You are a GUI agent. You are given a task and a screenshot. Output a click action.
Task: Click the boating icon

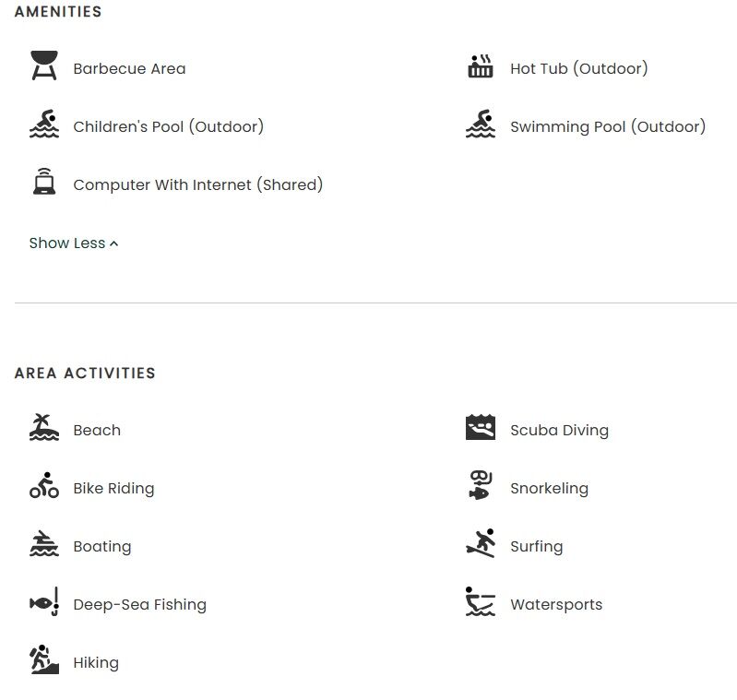pyautogui.click(x=43, y=544)
